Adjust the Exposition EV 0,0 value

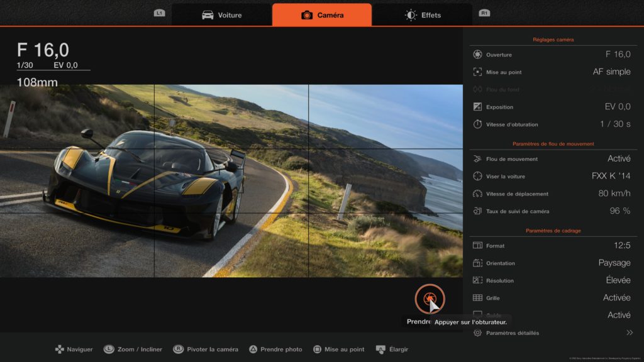point(618,106)
